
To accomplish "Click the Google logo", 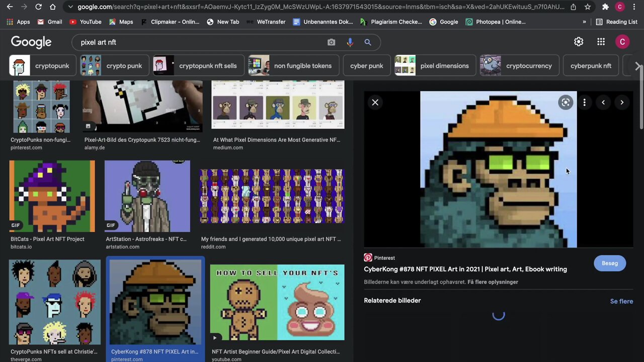I will click(x=31, y=42).
